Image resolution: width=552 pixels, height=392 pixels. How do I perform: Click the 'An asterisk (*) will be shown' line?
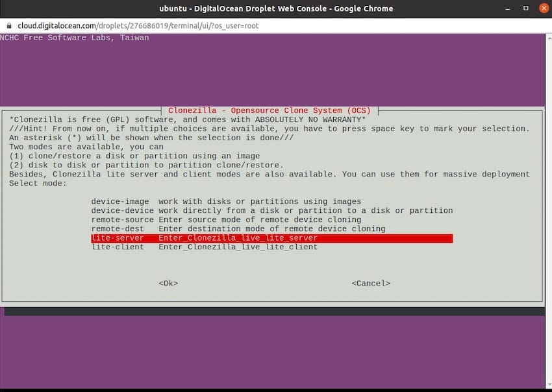pos(151,138)
